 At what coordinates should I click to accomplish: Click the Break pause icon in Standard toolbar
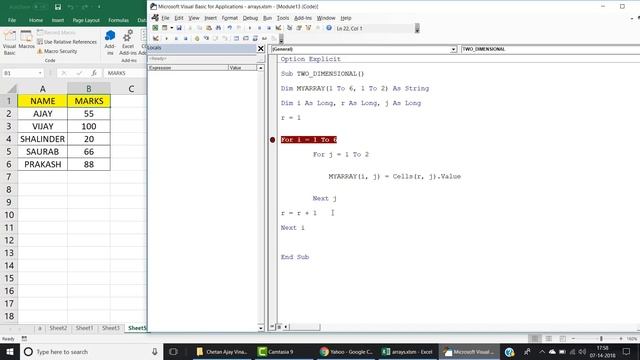click(260, 28)
